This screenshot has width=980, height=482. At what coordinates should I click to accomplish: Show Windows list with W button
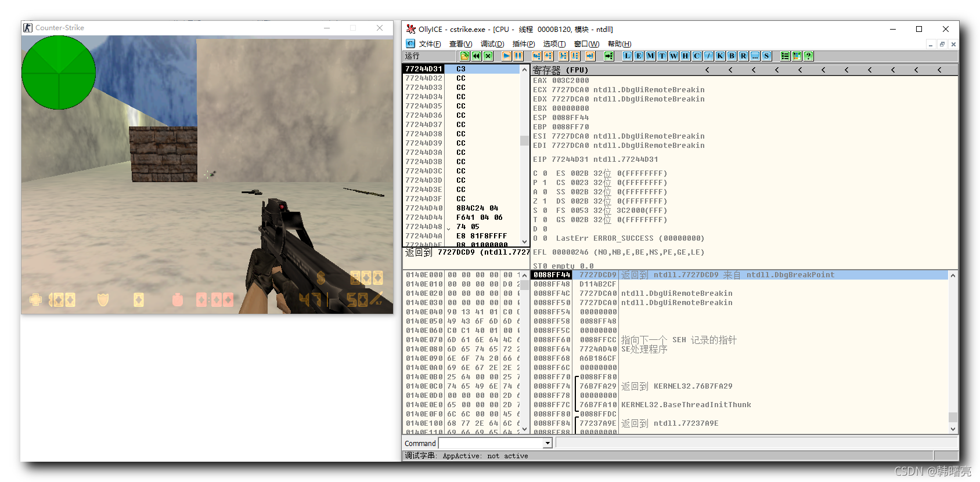pos(673,56)
